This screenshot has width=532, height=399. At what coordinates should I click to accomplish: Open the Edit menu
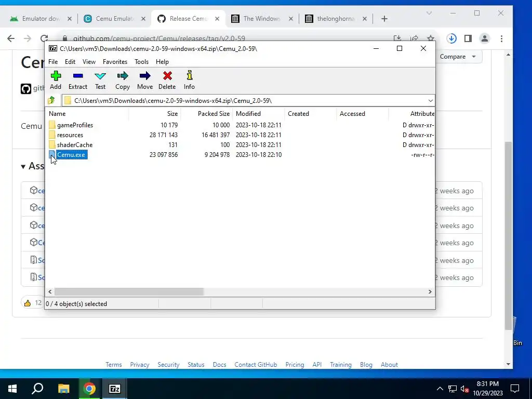click(70, 62)
